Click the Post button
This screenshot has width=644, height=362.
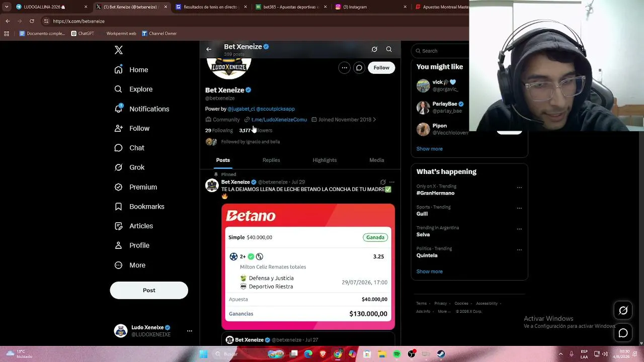(149, 290)
